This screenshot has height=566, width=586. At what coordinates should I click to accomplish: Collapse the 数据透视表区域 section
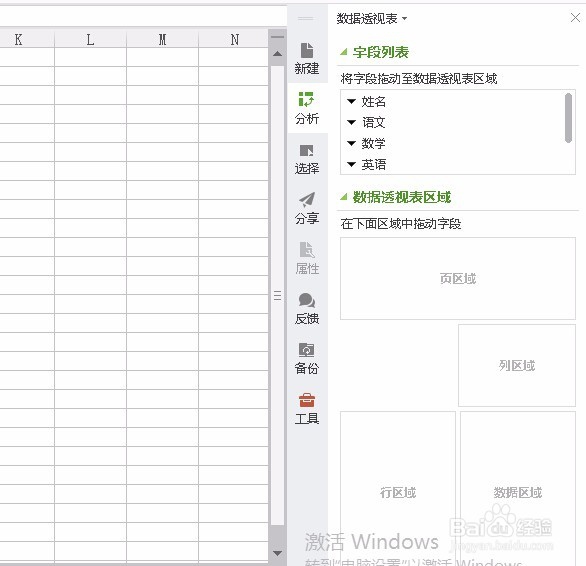tap(343, 197)
